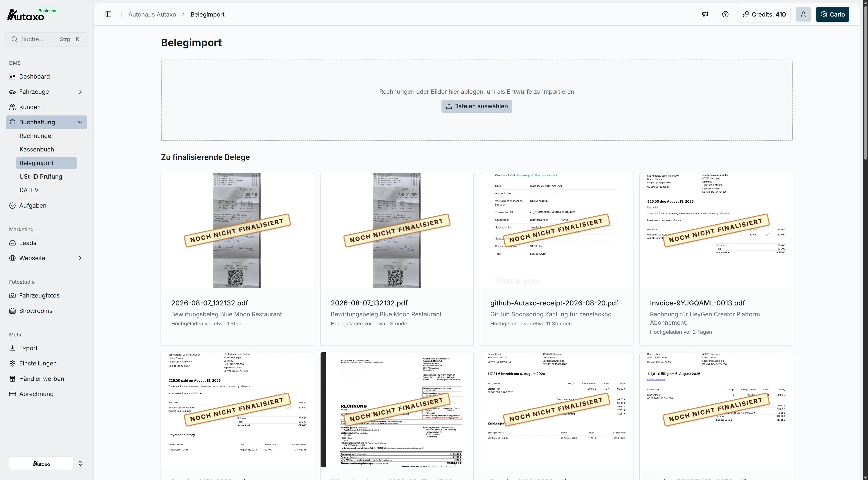Open the 117,81 € fällig invoice thumbnail
This screenshot has width=868, height=480.
pos(716,410)
